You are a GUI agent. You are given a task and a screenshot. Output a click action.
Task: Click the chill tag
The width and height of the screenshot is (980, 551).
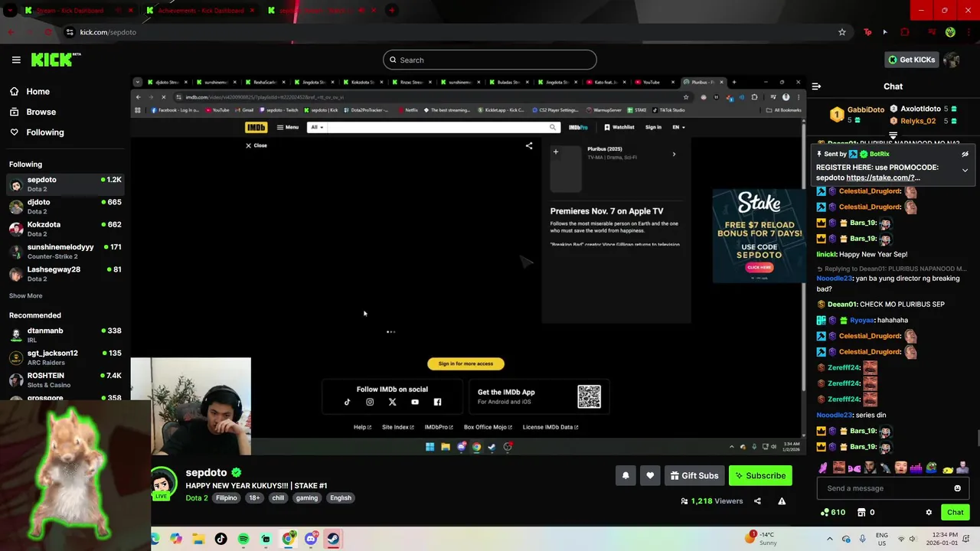278,497
